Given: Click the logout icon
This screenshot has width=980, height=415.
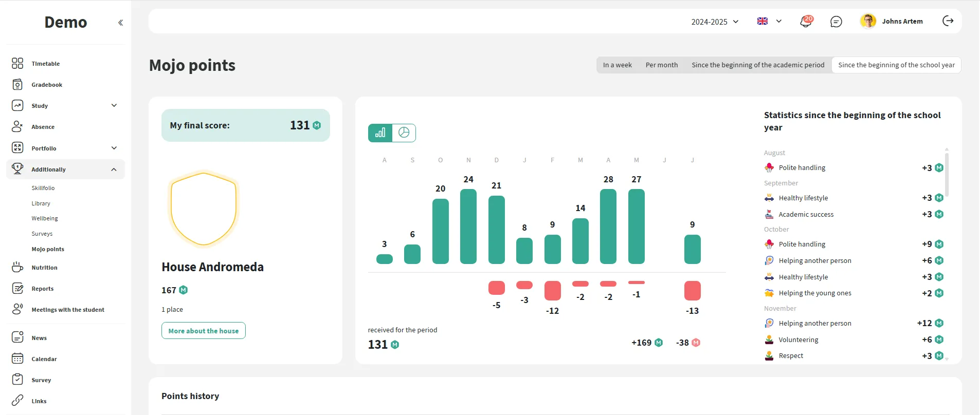Looking at the screenshot, I should (x=948, y=21).
